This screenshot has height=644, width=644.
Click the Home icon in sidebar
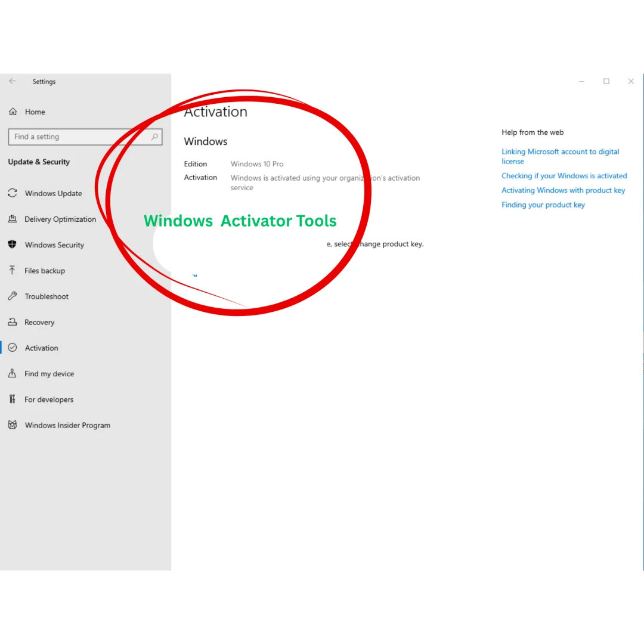(x=13, y=112)
